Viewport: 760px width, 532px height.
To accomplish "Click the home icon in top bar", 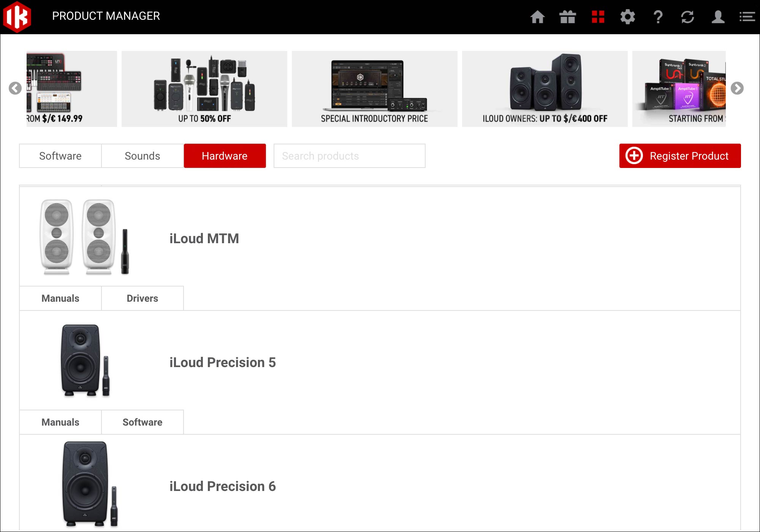I will click(537, 17).
